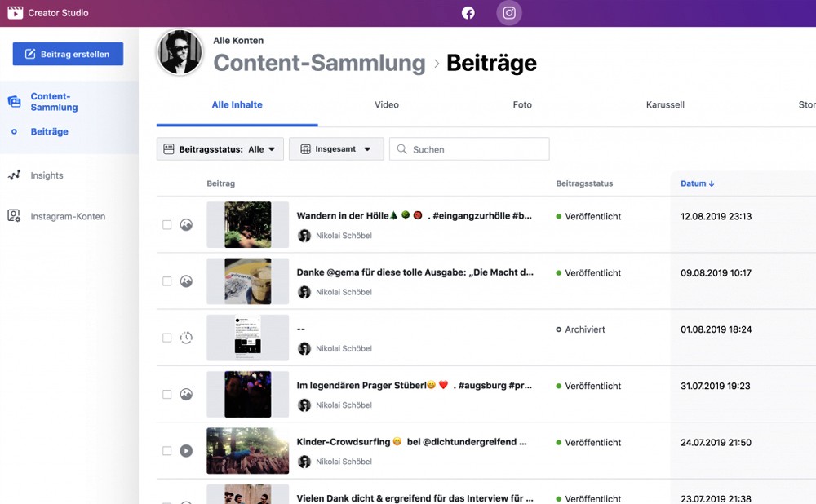Click the Suchen search field
Image resolution: width=816 pixels, height=504 pixels.
469,149
